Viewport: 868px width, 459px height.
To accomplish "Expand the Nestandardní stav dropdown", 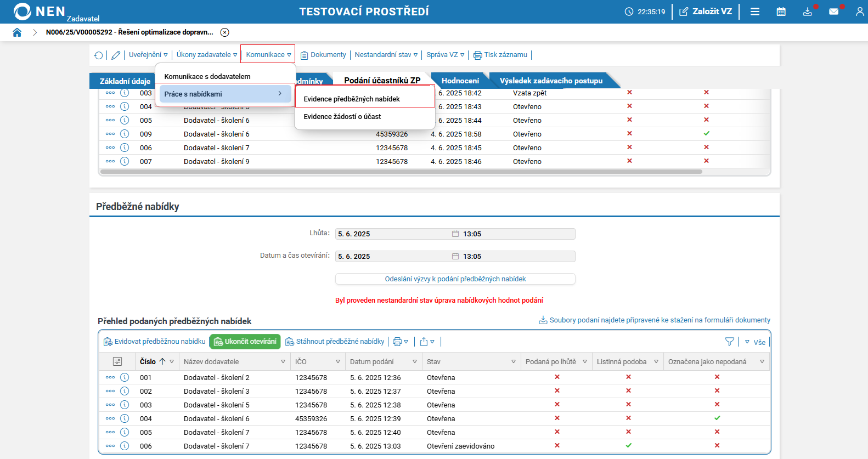I will pos(386,55).
